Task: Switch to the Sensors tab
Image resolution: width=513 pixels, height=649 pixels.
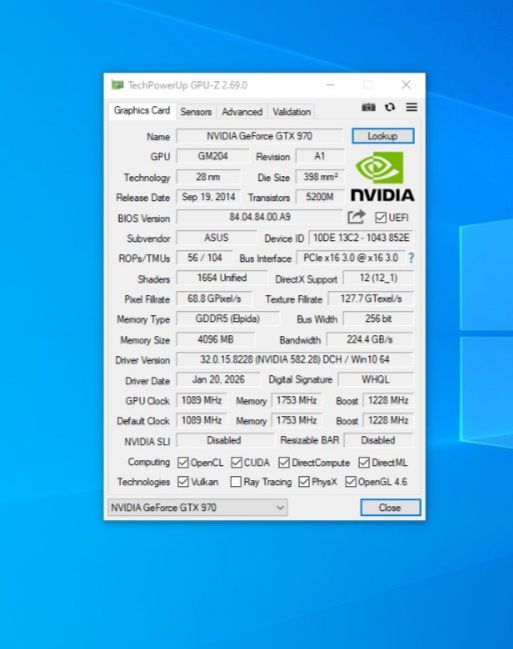Action: [x=196, y=112]
